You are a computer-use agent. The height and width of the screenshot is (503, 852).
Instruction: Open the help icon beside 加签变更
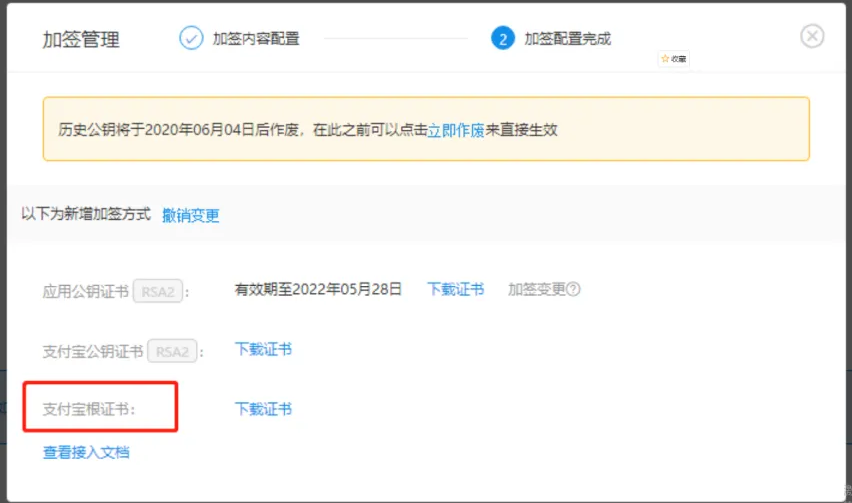tap(574, 290)
